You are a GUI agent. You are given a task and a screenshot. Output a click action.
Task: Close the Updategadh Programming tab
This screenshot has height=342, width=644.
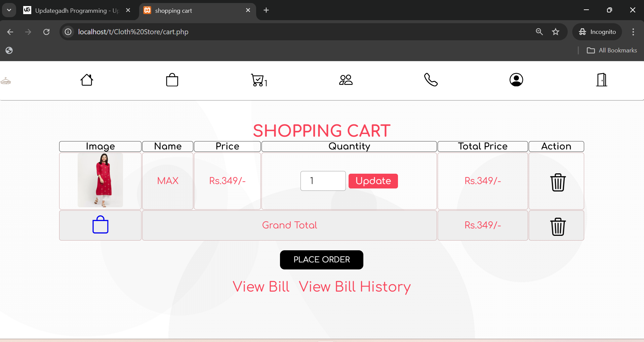(x=128, y=10)
